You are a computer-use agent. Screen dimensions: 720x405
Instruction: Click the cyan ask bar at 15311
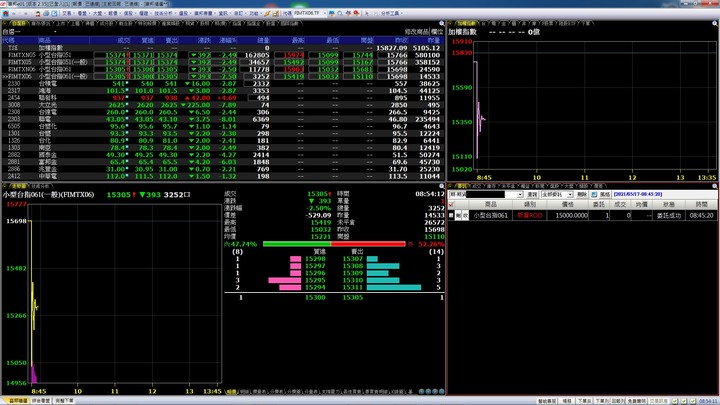coord(394,287)
